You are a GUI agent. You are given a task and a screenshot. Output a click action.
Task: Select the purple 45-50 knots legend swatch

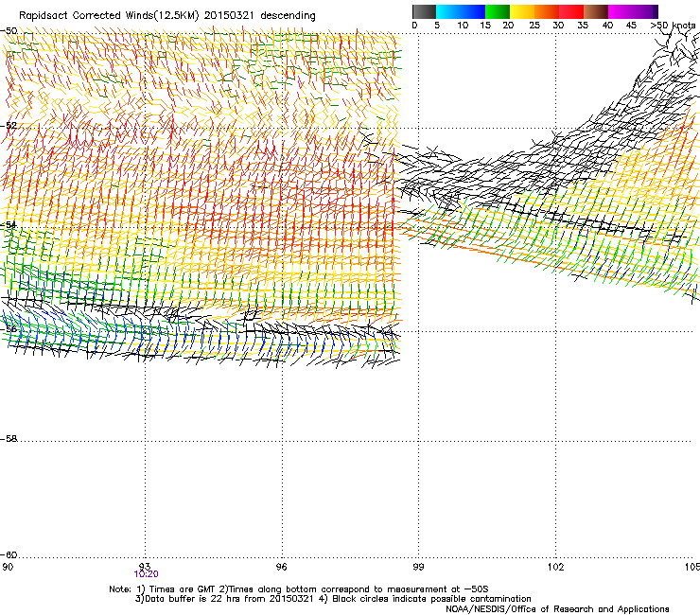coord(645,11)
